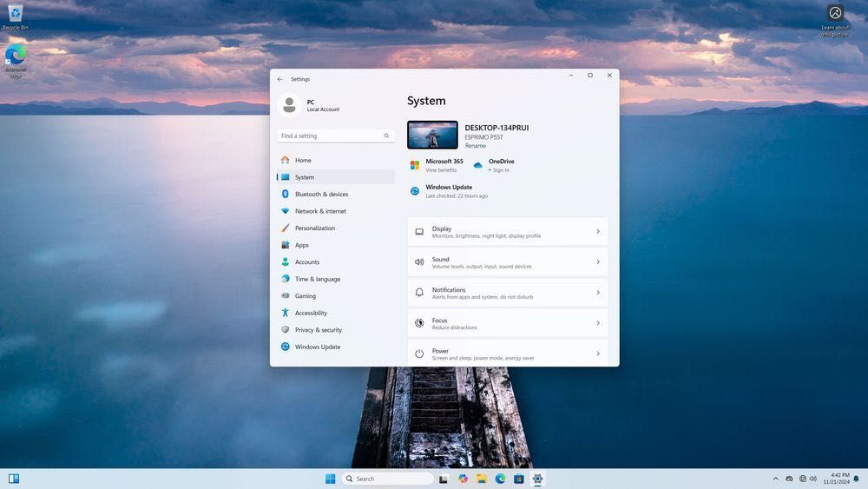Click the crossed-out cloud tray icon
This screenshot has height=489, width=868.
coord(789,479)
